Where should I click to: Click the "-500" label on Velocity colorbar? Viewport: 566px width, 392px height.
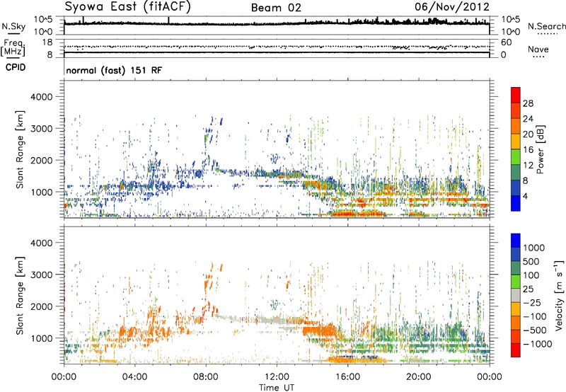(x=535, y=330)
